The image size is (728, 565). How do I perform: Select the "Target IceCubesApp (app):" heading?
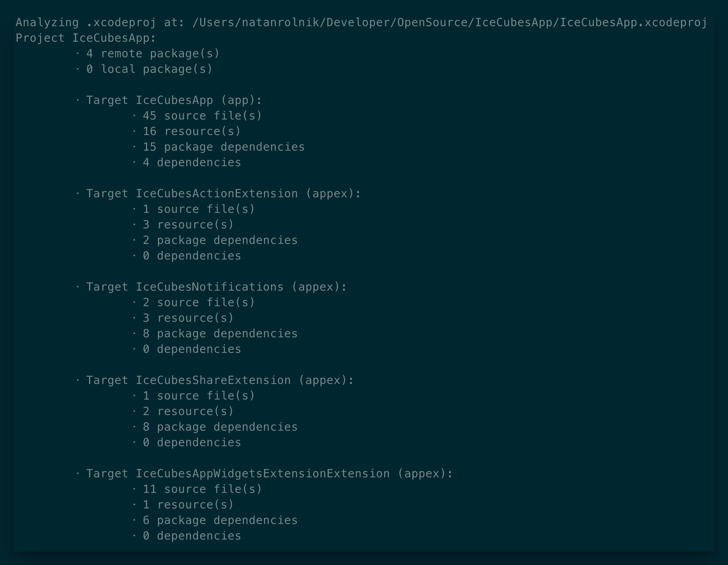pos(174,100)
